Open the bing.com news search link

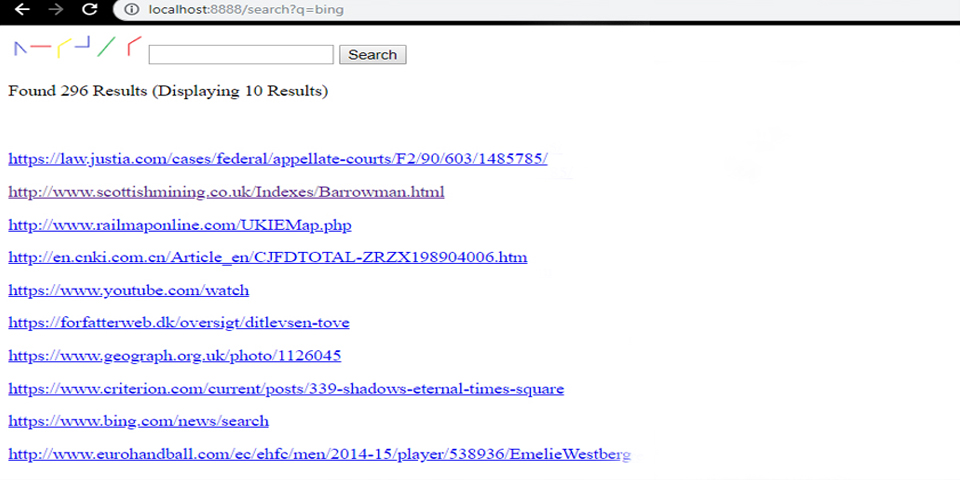[x=138, y=421]
